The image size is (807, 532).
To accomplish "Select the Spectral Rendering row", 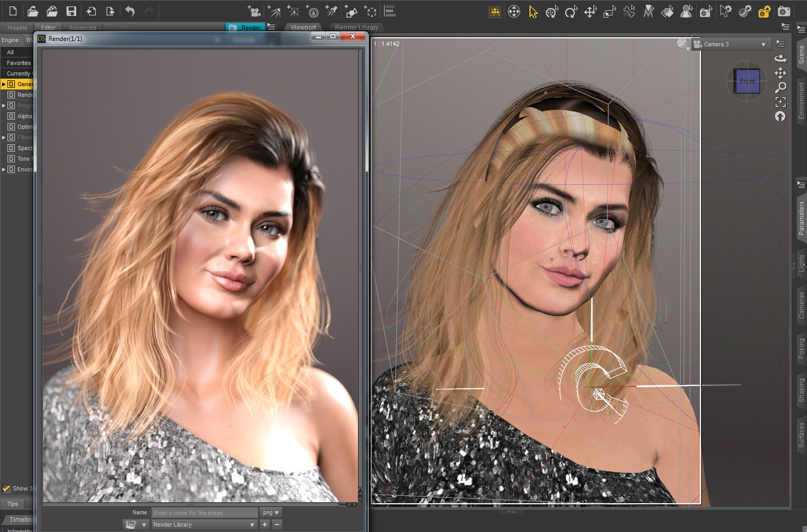I will pos(17,148).
